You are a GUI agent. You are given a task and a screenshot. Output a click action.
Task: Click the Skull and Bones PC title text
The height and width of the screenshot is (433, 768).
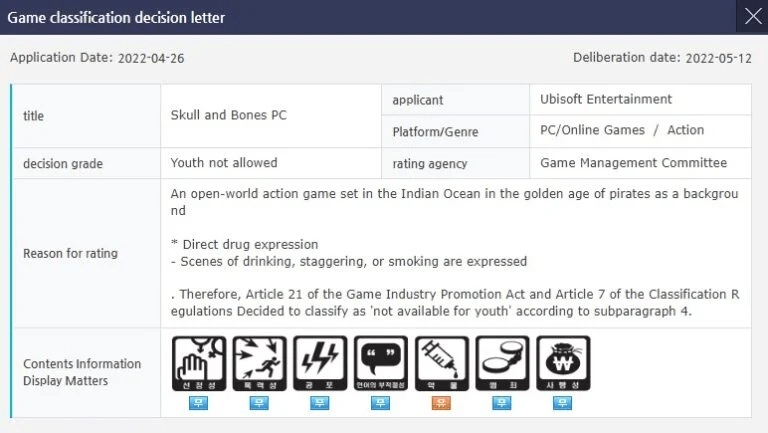tap(229, 115)
